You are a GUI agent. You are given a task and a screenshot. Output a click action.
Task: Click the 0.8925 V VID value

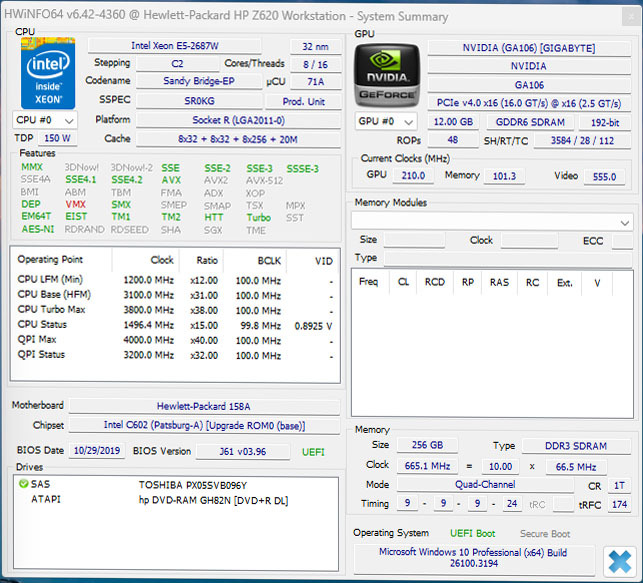coord(313,326)
